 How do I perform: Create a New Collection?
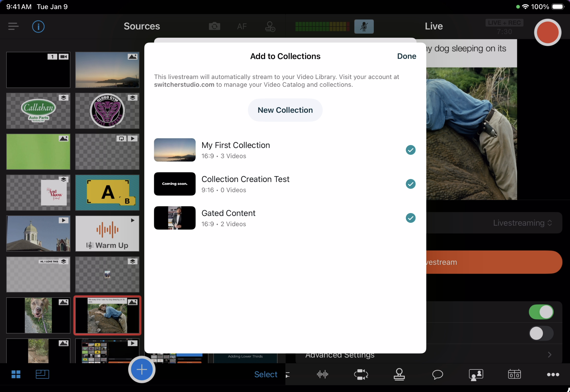click(x=285, y=110)
